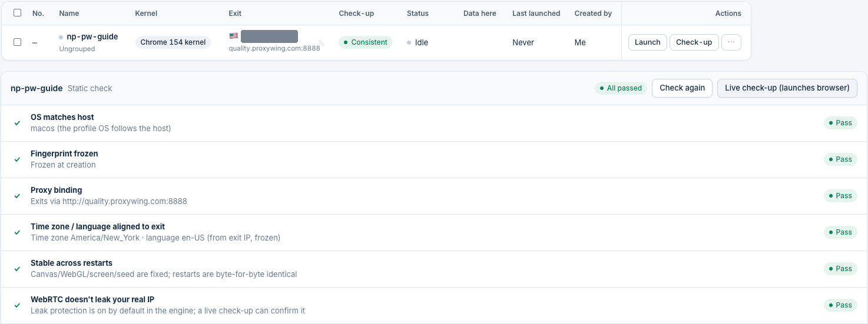Image resolution: width=868 pixels, height=324 pixels.
Task: Click the America/New_York time zone description
Action: [155, 238]
